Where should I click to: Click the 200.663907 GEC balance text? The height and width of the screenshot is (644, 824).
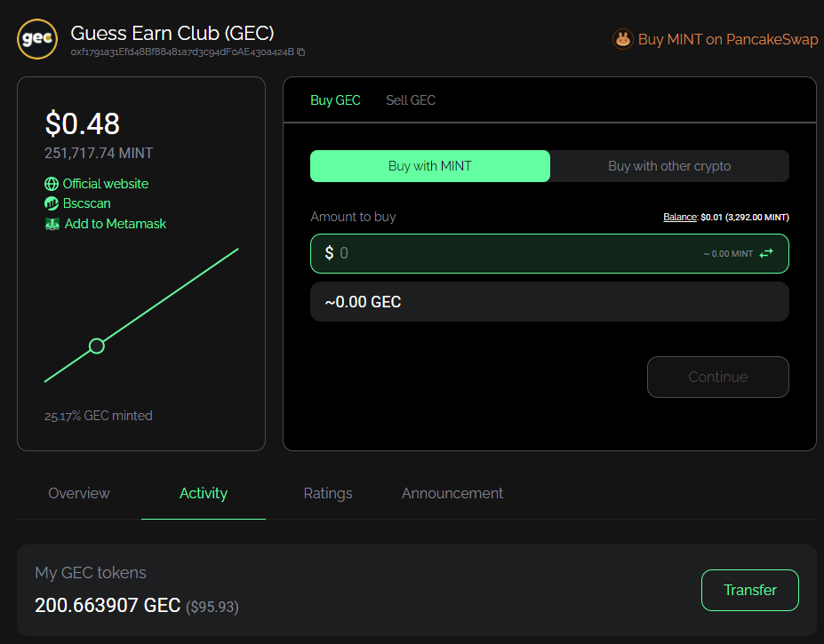pos(108,605)
